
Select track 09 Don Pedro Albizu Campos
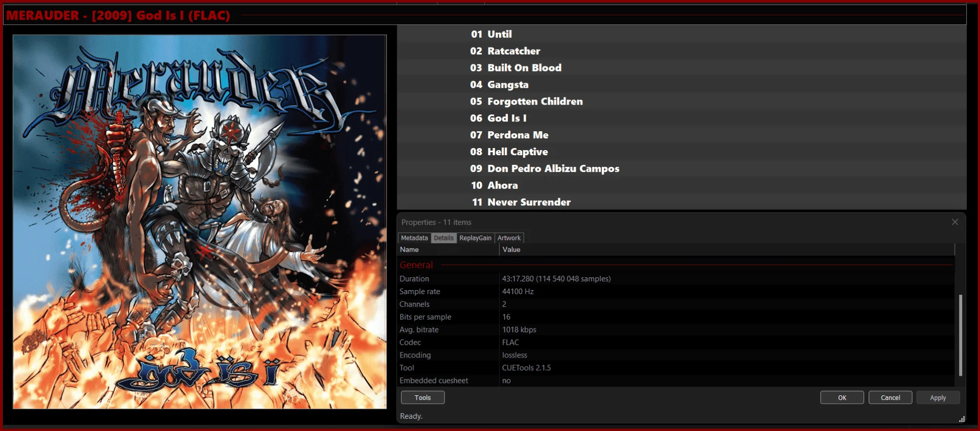pyautogui.click(x=681, y=169)
